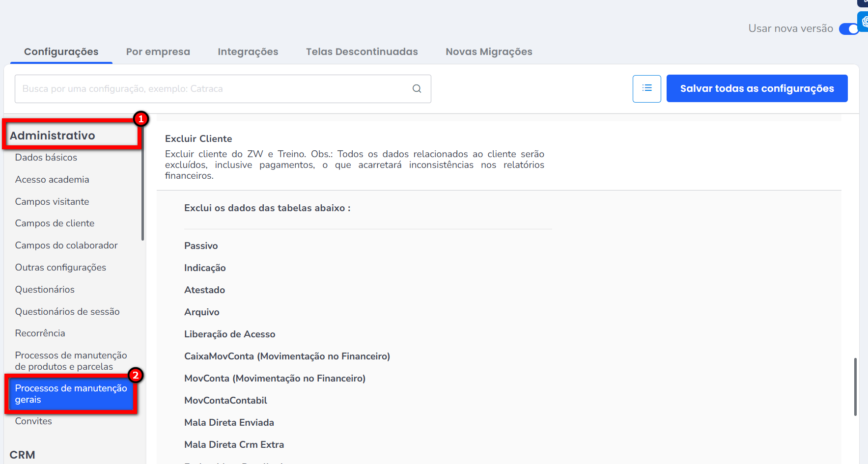Select Acesso academia from the sidebar
The height and width of the screenshot is (464, 868).
[x=52, y=180]
